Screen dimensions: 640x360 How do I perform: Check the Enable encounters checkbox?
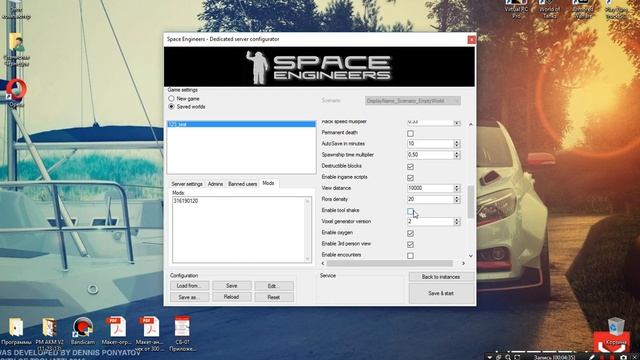410,256
